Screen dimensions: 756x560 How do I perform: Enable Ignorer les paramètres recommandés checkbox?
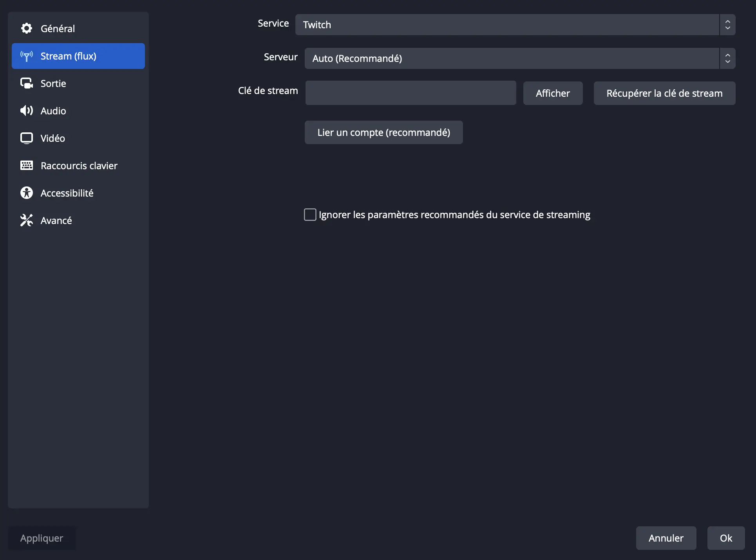pos(310,214)
